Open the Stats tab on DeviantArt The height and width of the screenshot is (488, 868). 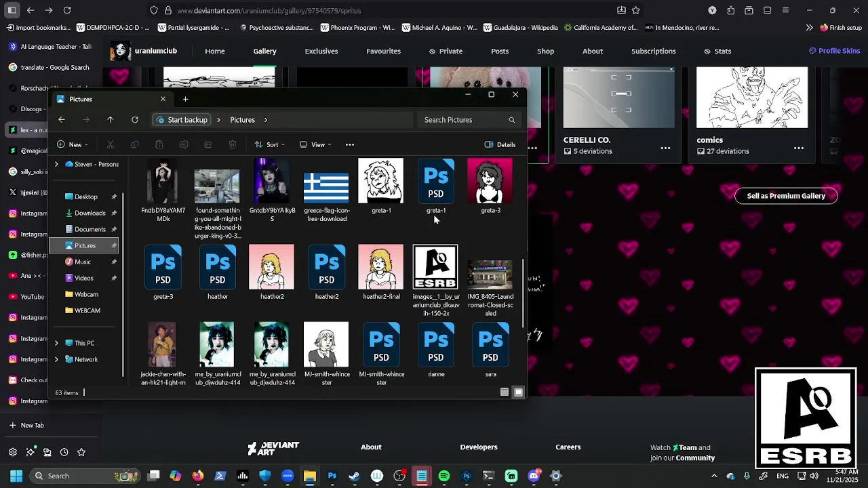[x=717, y=51]
